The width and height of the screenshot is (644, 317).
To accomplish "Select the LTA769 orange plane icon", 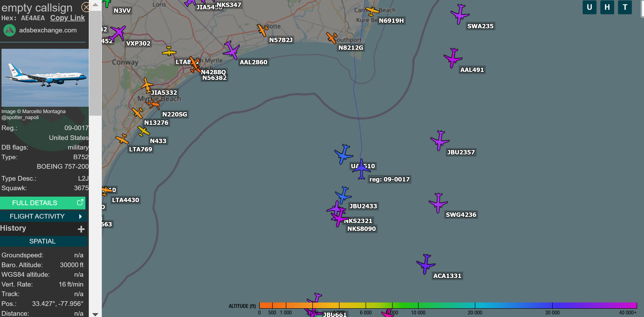I will pos(122,139).
